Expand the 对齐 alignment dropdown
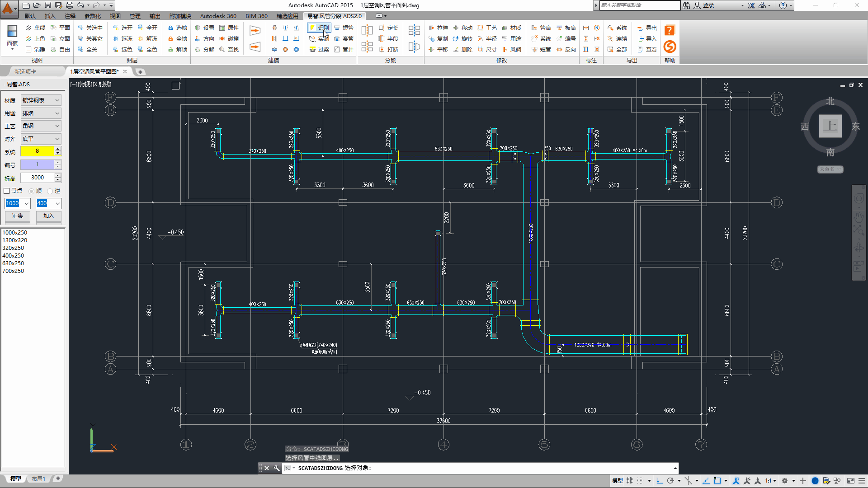Image resolution: width=868 pixels, height=488 pixels. (57, 139)
